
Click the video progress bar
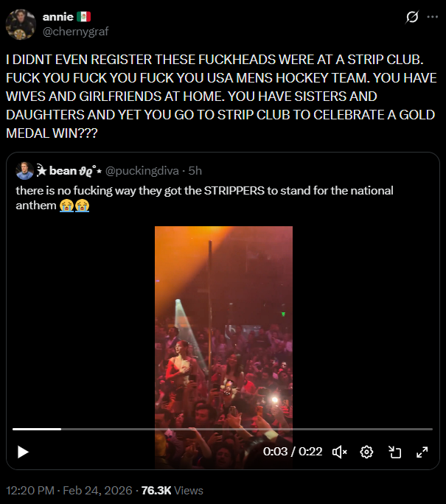[223, 429]
